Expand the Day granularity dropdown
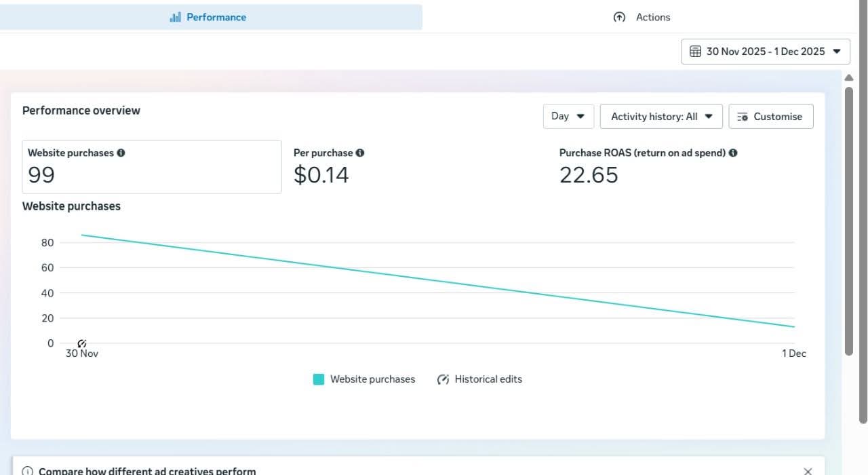Viewport: 868px width, 475px height. 568,116
